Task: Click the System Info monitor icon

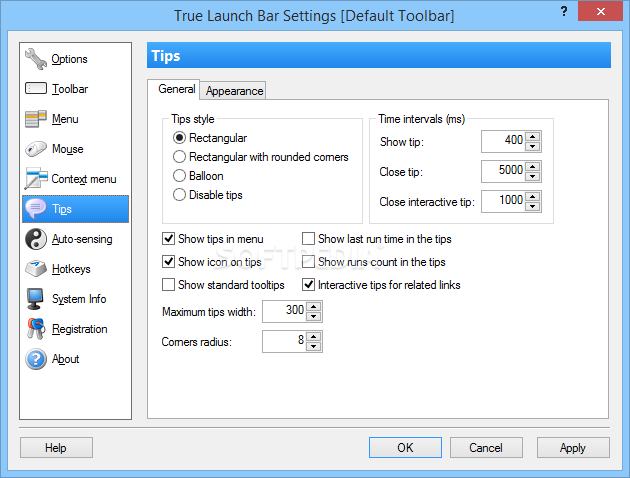Action: coord(35,299)
